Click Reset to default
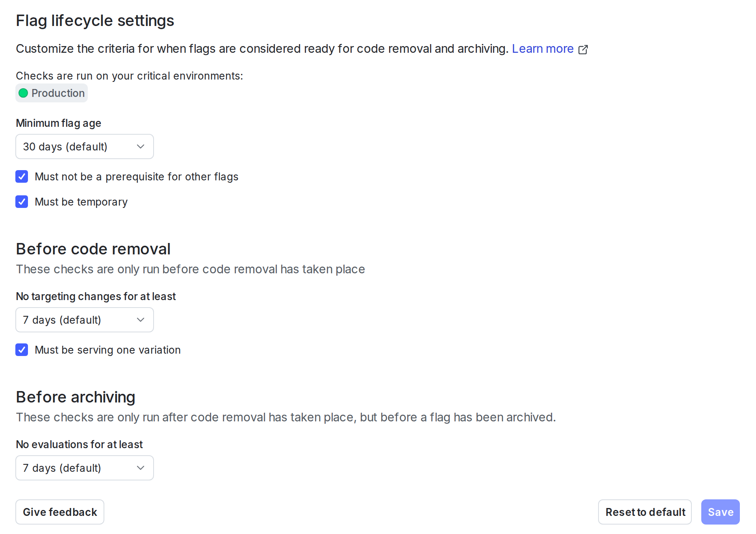This screenshot has height=534, width=756. tap(645, 512)
